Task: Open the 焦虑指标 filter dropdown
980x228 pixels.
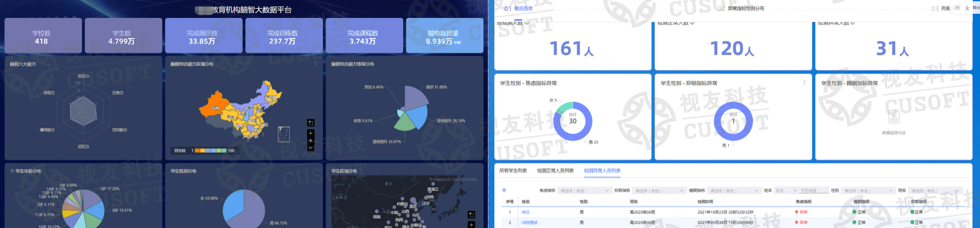Action: (584, 191)
